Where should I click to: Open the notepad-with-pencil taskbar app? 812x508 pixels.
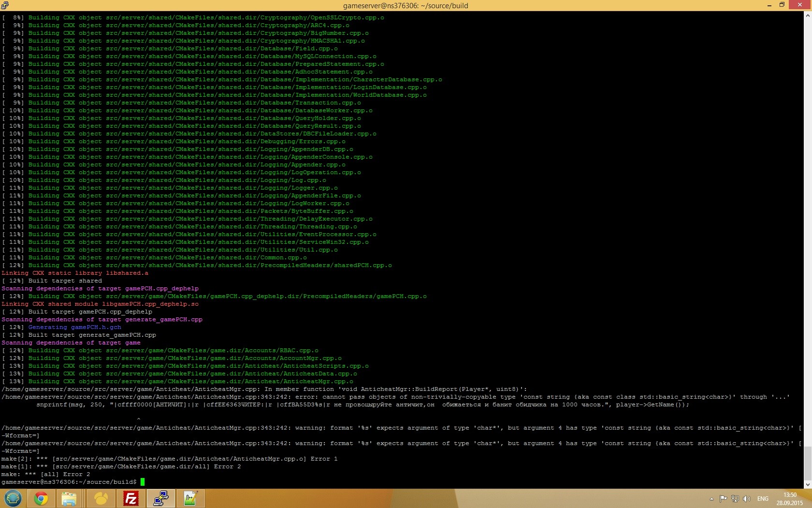coord(190,498)
